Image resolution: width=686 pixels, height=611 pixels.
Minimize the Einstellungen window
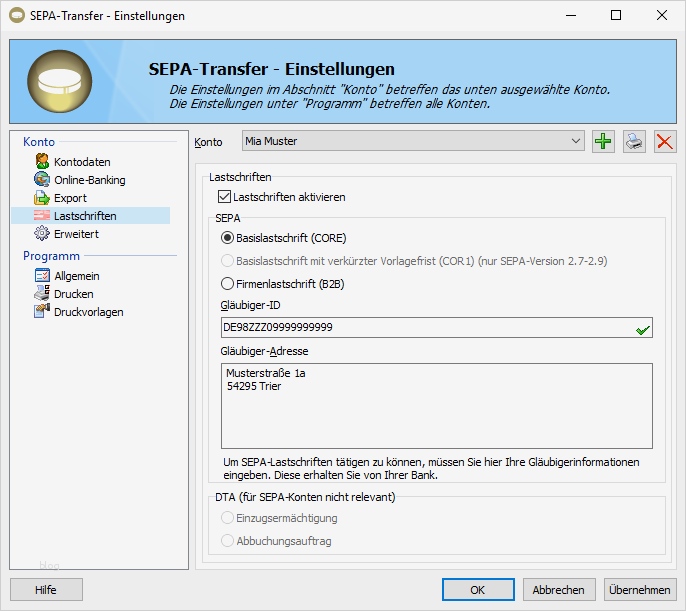(570, 15)
